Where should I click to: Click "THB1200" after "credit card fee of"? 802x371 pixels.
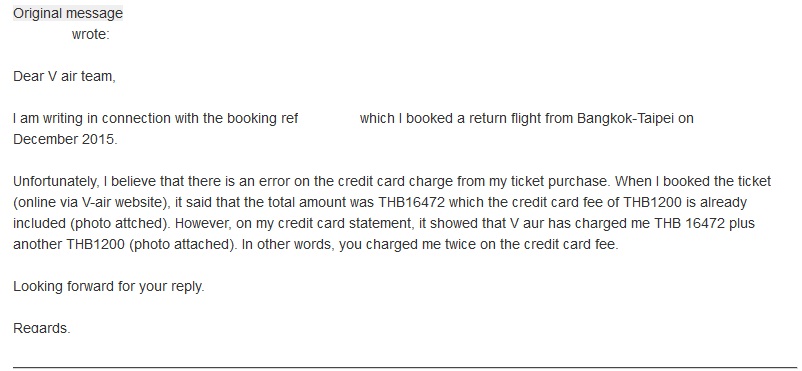653,203
